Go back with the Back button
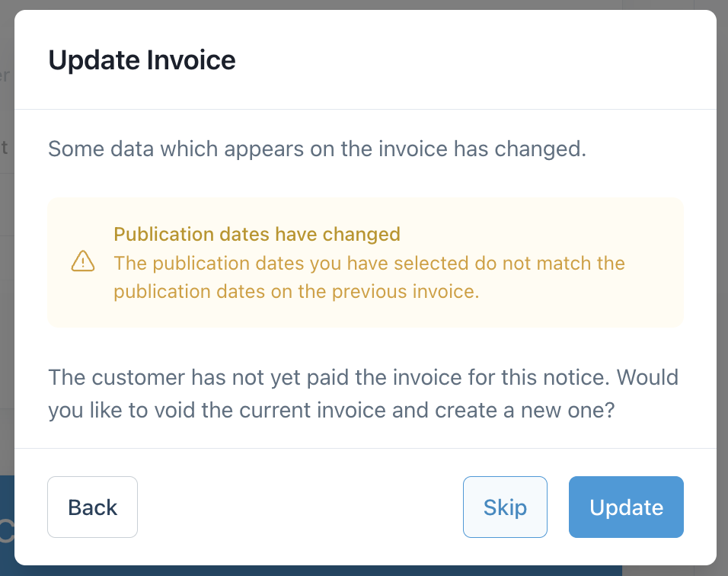Image resolution: width=728 pixels, height=576 pixels. coord(92,507)
